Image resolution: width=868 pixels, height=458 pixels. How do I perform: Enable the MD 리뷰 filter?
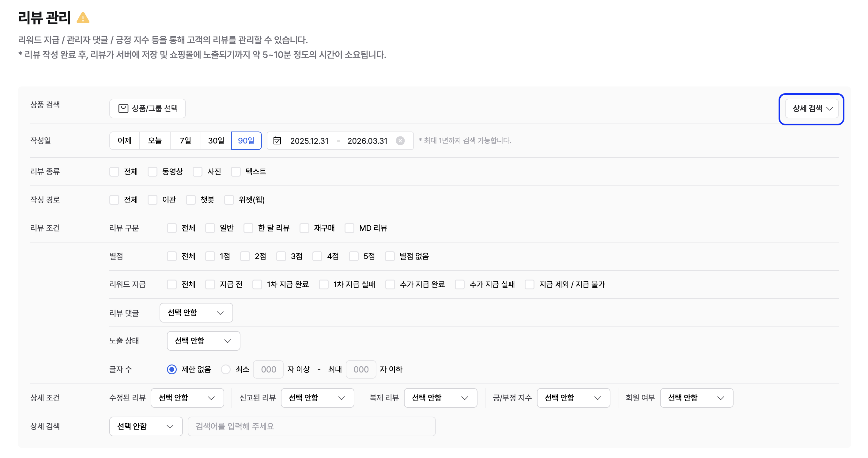tap(349, 228)
